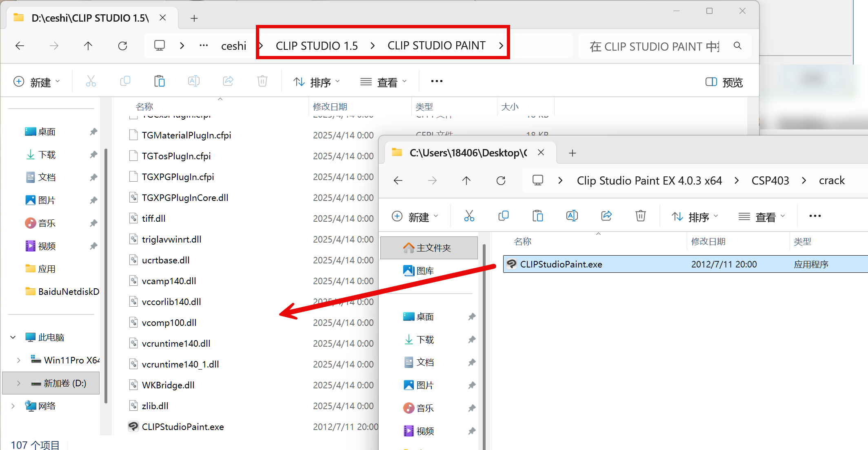Collapse the 此电脑 tree node
The image size is (868, 450).
click(x=13, y=337)
